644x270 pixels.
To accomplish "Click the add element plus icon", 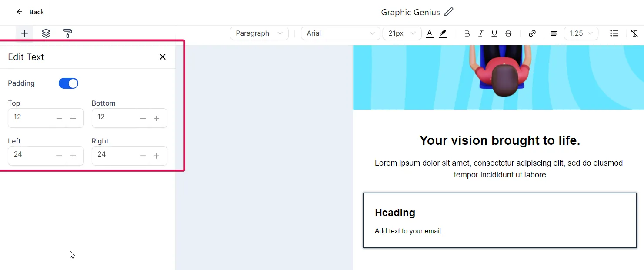I will (x=24, y=33).
